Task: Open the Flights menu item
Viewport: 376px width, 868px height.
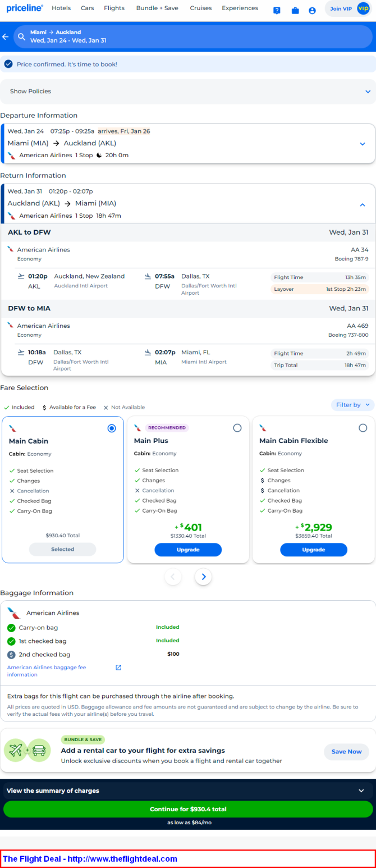Action: click(114, 8)
